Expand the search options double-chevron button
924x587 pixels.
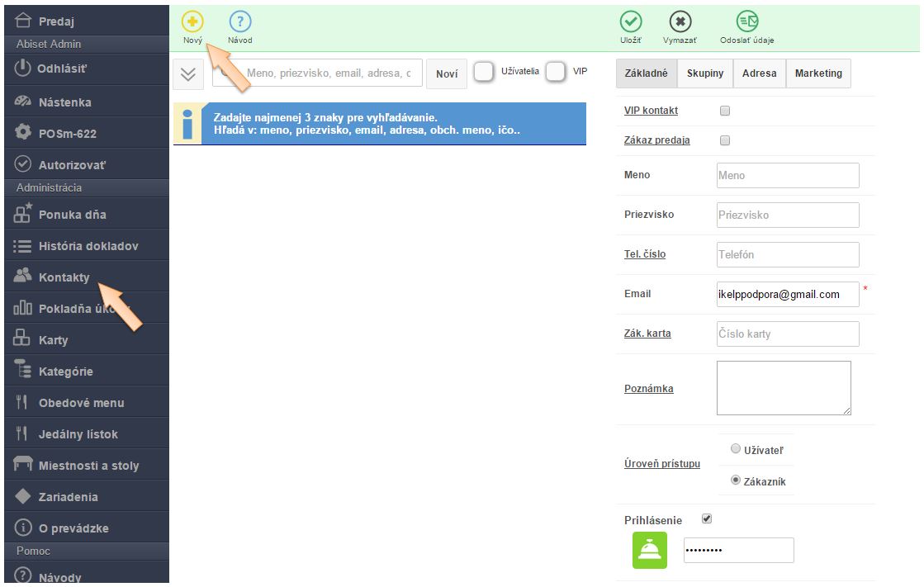[x=188, y=73]
